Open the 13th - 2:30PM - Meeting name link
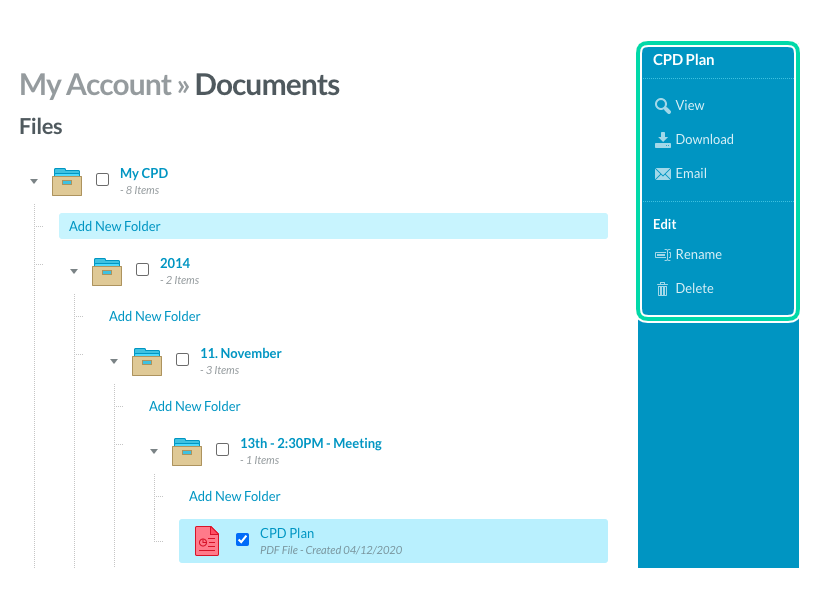 coord(311,443)
